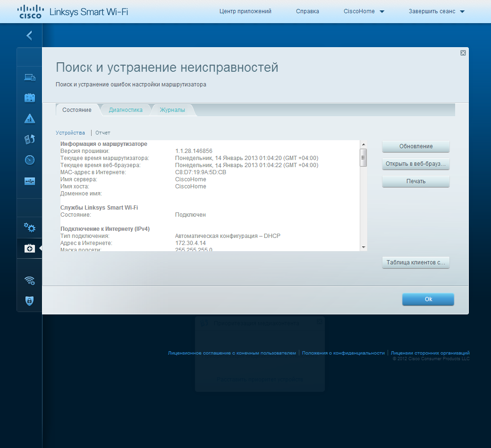This screenshot has height=448, width=491.
Task: Click the report scrollbar up arrow
Action: (364, 144)
